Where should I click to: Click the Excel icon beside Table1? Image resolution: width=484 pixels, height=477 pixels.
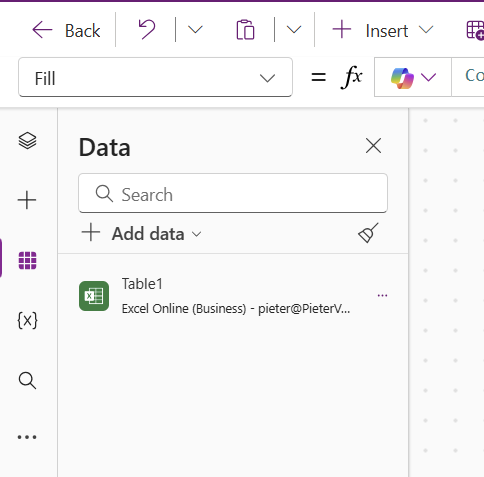(94, 296)
